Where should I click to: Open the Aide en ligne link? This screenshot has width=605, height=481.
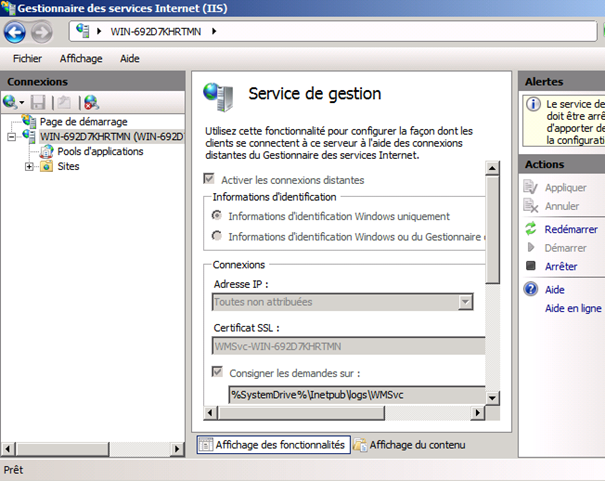[573, 309]
